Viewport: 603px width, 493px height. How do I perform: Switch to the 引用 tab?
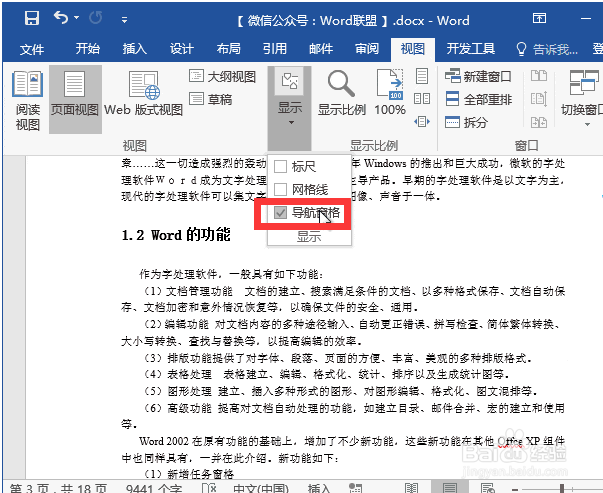[x=275, y=49]
